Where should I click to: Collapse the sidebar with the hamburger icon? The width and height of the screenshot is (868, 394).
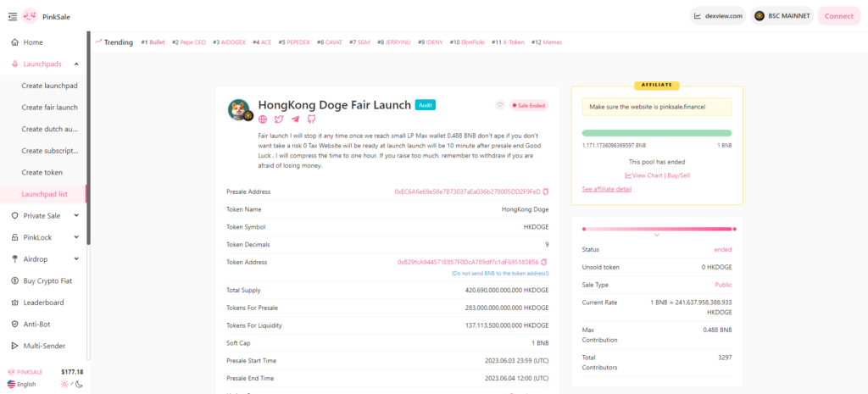[x=13, y=17]
